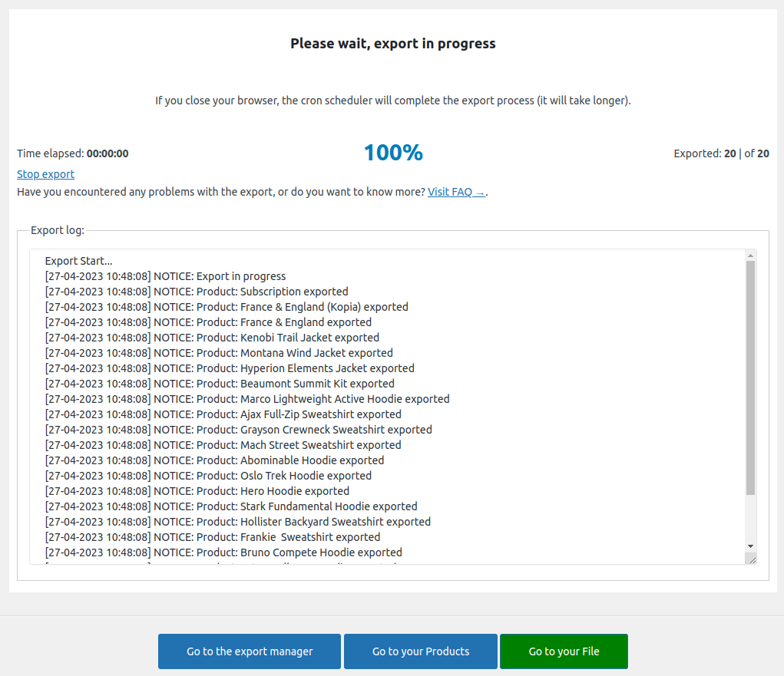
Task: Click the Kenobi Trail Jacket log entry
Action: (x=212, y=338)
